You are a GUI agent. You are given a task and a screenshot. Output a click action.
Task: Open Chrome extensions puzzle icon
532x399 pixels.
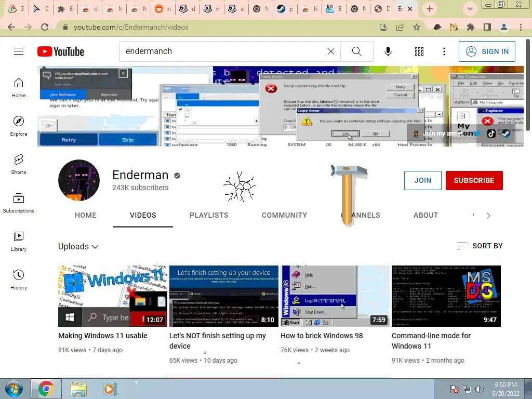[x=471, y=27]
